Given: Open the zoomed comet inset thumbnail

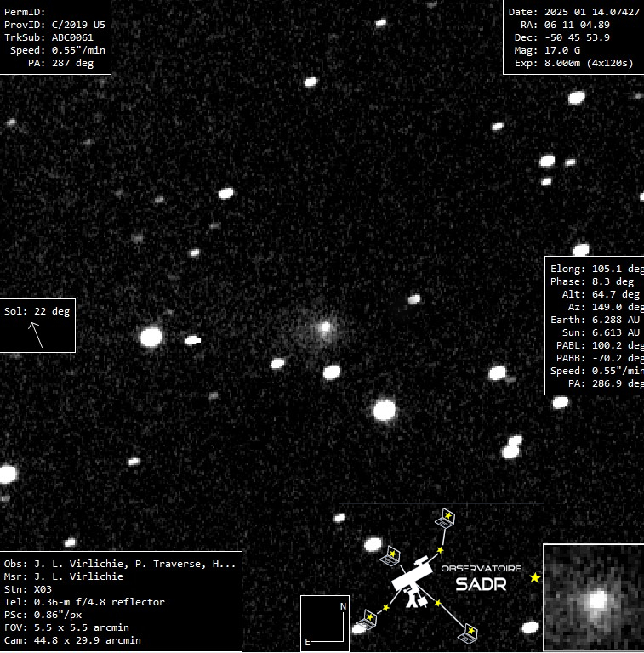Looking at the screenshot, I should pos(594,598).
